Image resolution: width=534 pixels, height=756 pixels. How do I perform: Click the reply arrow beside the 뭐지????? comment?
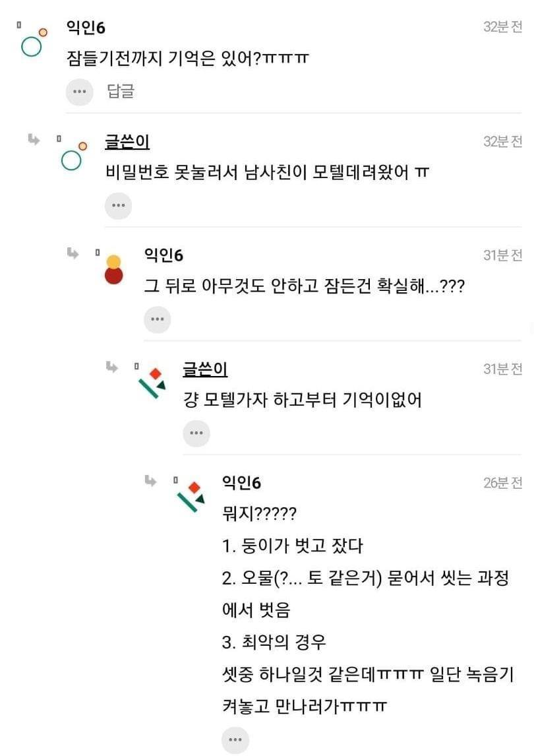151,481
